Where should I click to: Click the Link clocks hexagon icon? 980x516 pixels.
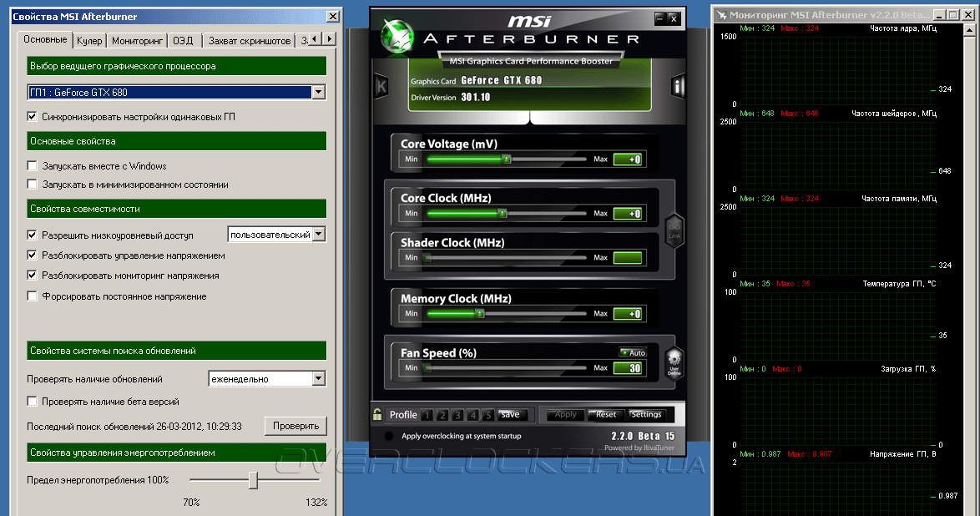click(x=674, y=230)
